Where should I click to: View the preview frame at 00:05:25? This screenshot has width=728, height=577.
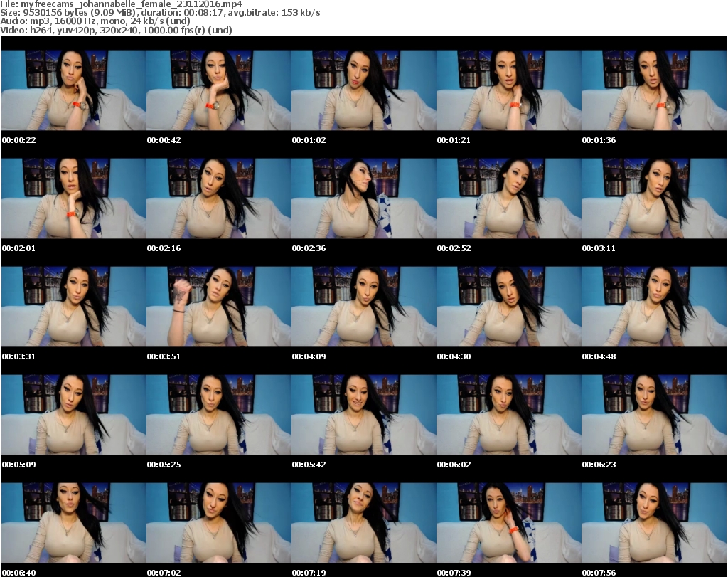point(219,415)
